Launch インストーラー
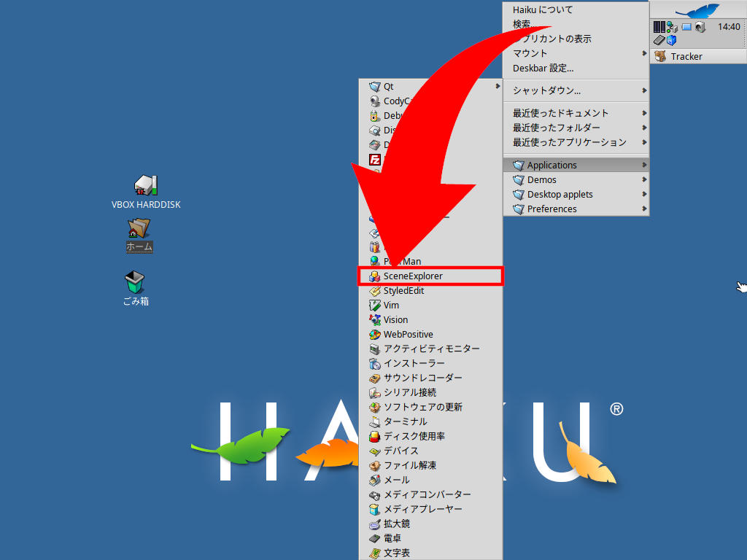The image size is (747, 560). coord(430,363)
